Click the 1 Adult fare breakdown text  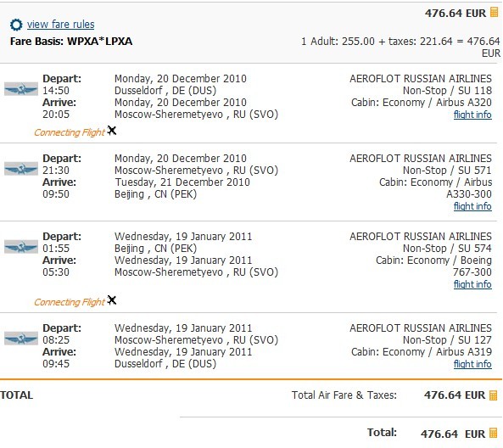pyautogui.click(x=400, y=47)
